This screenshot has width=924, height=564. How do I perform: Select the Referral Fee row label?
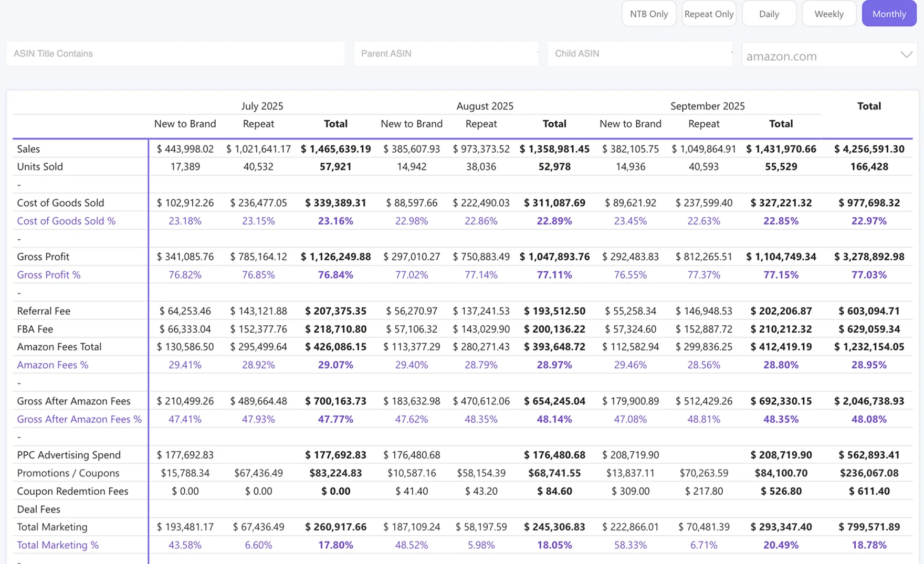[44, 311]
